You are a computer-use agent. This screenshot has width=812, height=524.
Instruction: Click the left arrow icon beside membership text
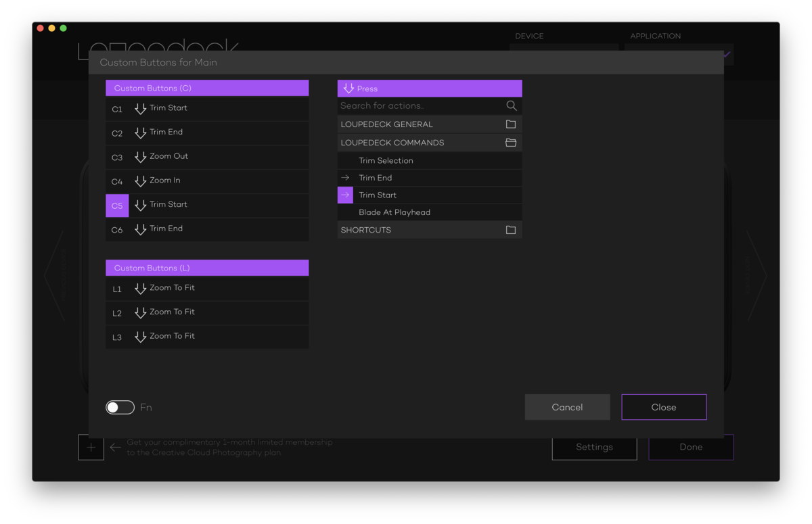(116, 447)
